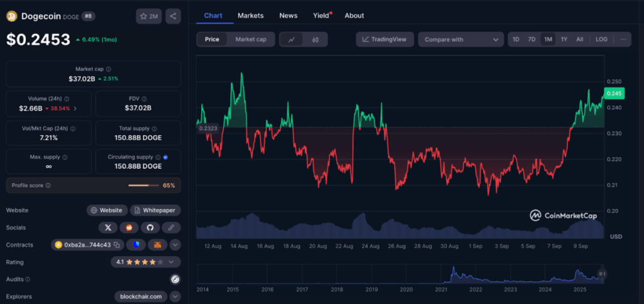Expand the Contracts list chevron
644x304 pixels.
pyautogui.click(x=175, y=245)
